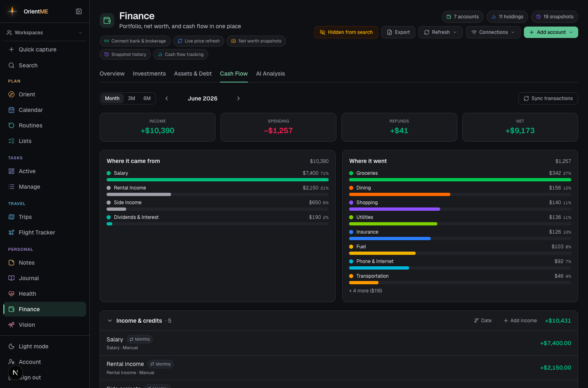Select the Cash Flow tab
This screenshot has height=388, width=588.
(234, 74)
